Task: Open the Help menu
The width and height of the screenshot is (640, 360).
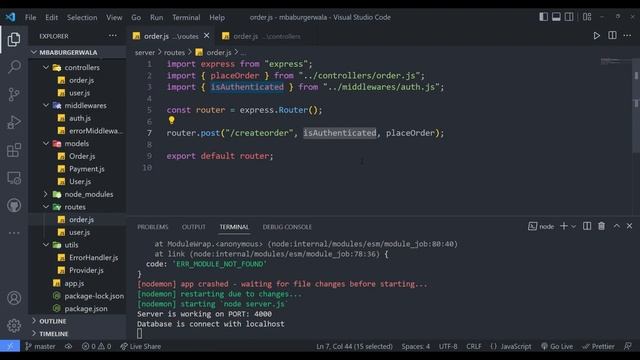Action: 217,17
